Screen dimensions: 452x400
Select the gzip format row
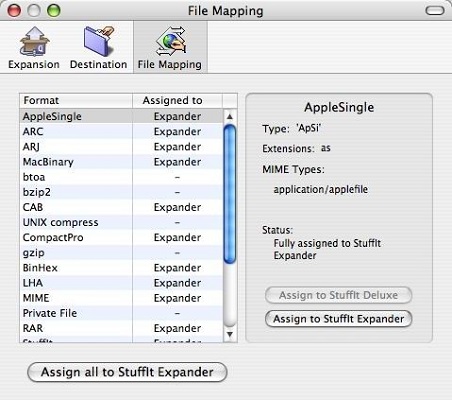click(121, 253)
